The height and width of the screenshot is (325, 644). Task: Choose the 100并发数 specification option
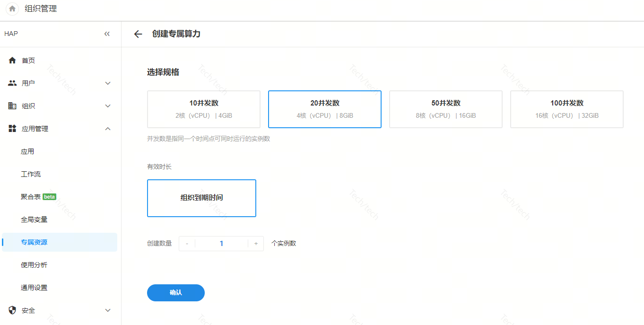coord(566,109)
